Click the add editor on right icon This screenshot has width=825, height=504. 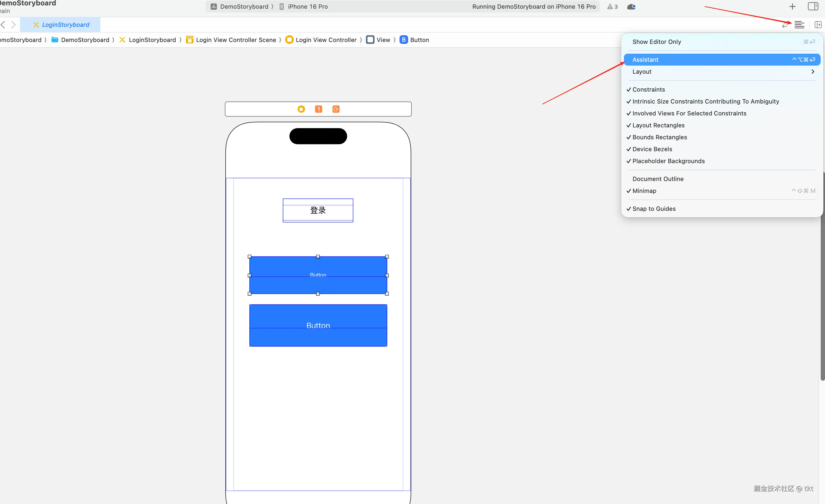tap(818, 25)
